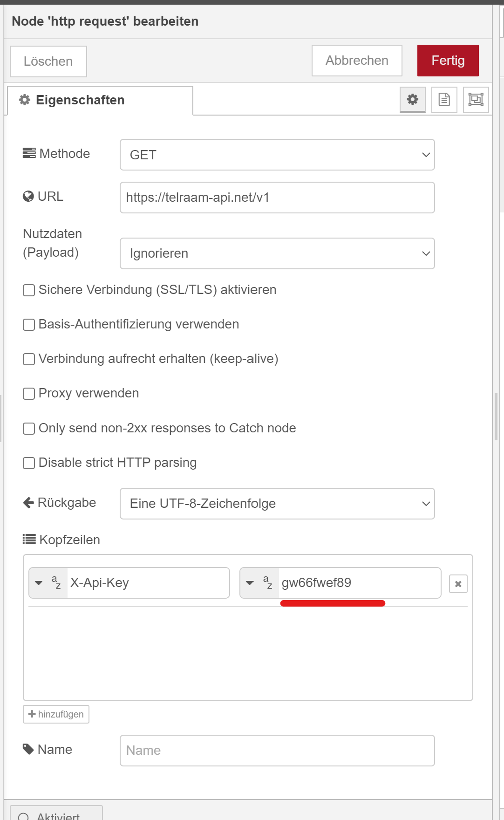The height and width of the screenshot is (820, 504).
Task: Enable SSL/TLS secure connection checkbox
Action: pos(29,290)
